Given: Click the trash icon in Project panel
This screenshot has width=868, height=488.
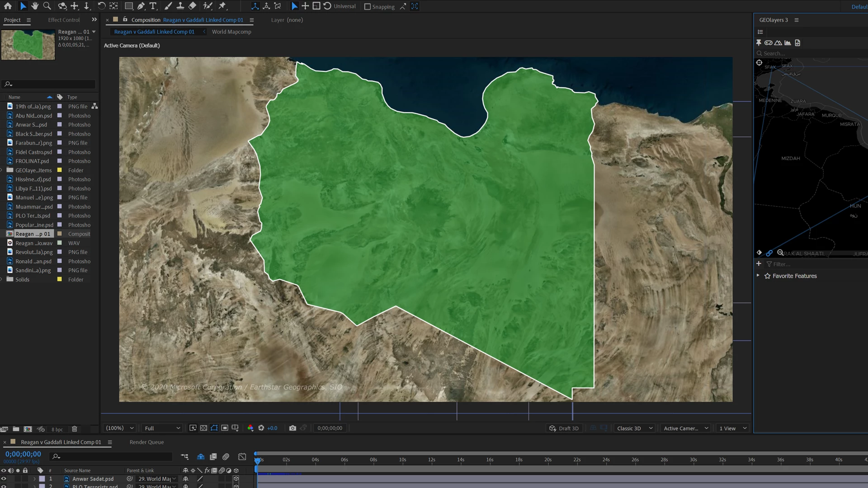Looking at the screenshot, I should click(x=75, y=429).
